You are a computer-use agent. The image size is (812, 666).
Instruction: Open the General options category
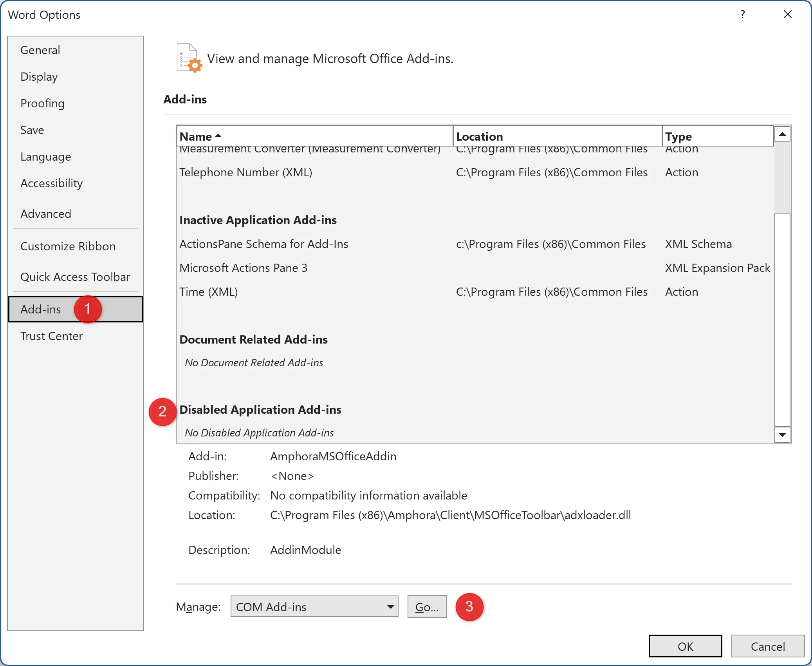click(75, 50)
